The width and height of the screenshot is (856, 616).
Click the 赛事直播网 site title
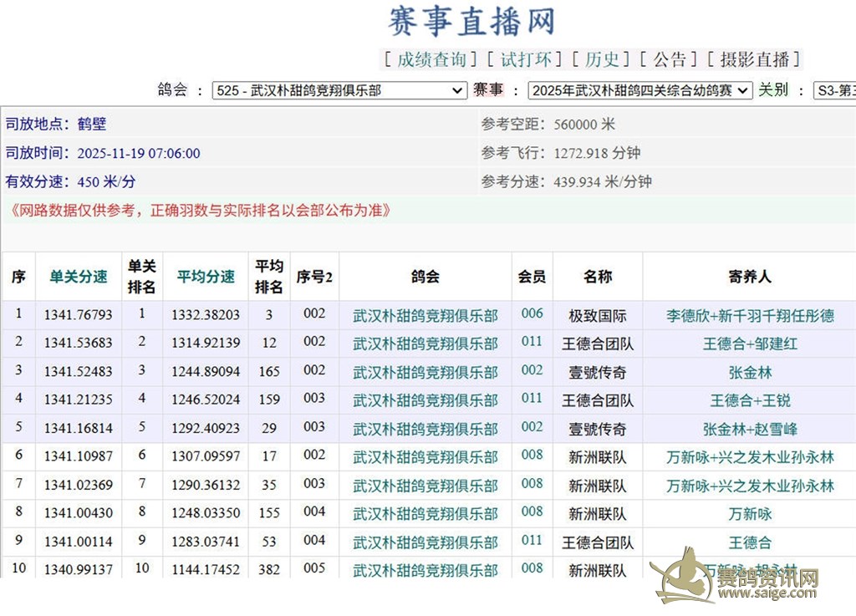471,22
